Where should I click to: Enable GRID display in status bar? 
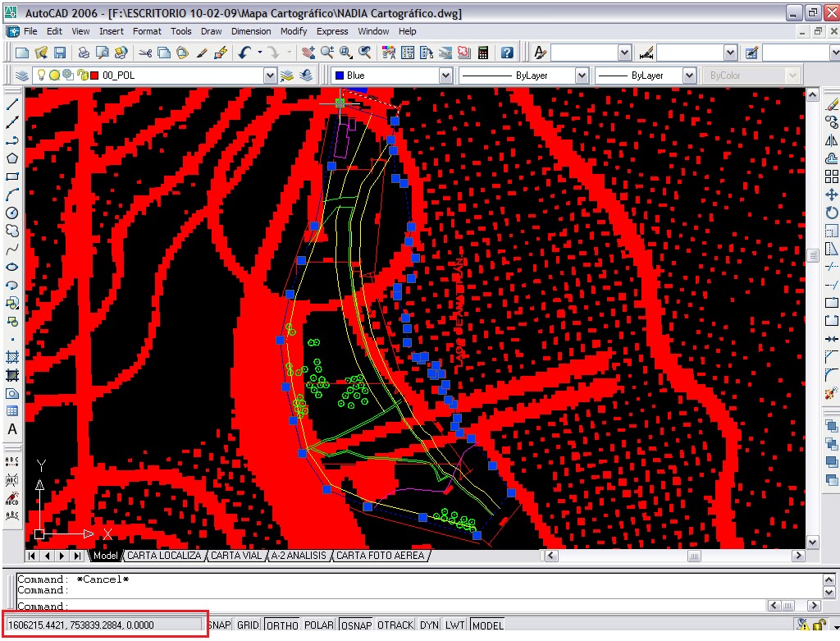pos(248,625)
